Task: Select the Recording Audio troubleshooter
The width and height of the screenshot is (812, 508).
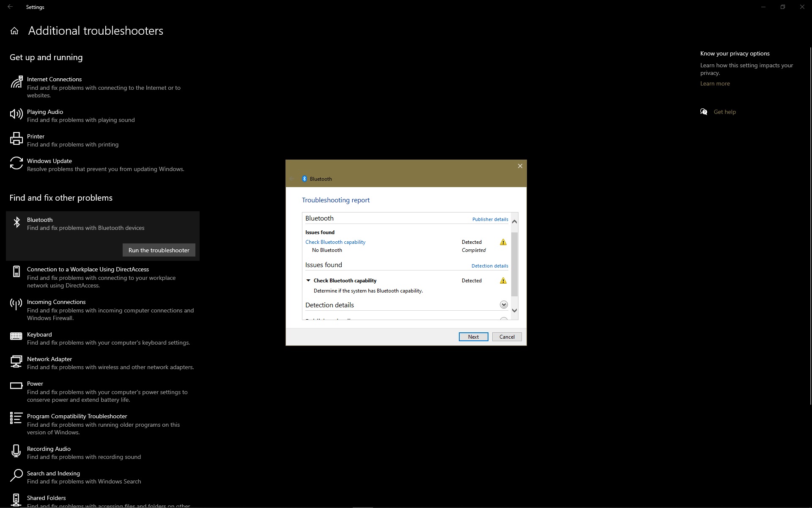Action: pos(103,453)
